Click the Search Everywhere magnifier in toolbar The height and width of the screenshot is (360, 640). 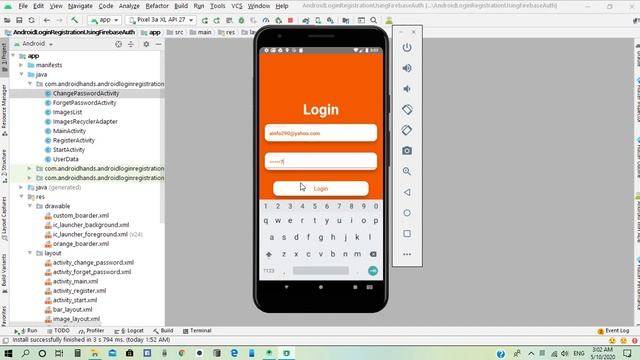(x=373, y=20)
